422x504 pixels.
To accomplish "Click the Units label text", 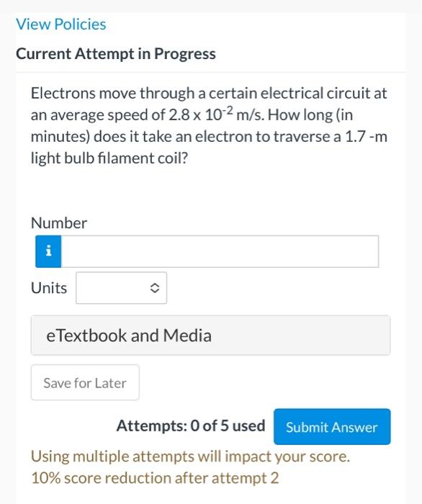I will tap(49, 288).
